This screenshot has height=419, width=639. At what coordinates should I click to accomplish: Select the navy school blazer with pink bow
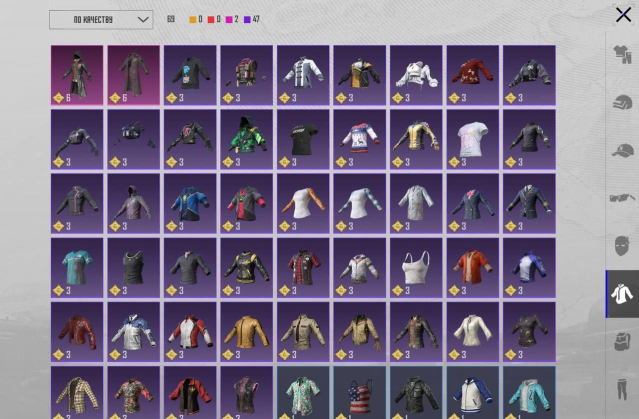tap(473, 203)
